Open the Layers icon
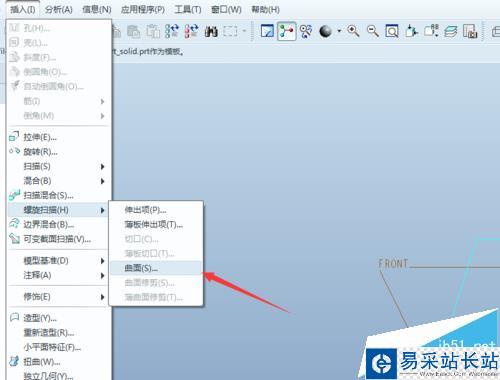500x380 pixels. [451, 31]
